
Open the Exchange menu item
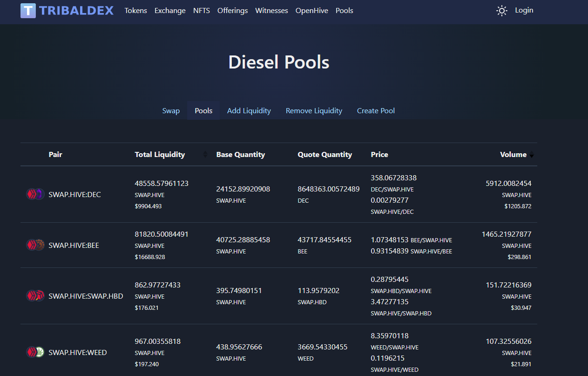pos(170,10)
